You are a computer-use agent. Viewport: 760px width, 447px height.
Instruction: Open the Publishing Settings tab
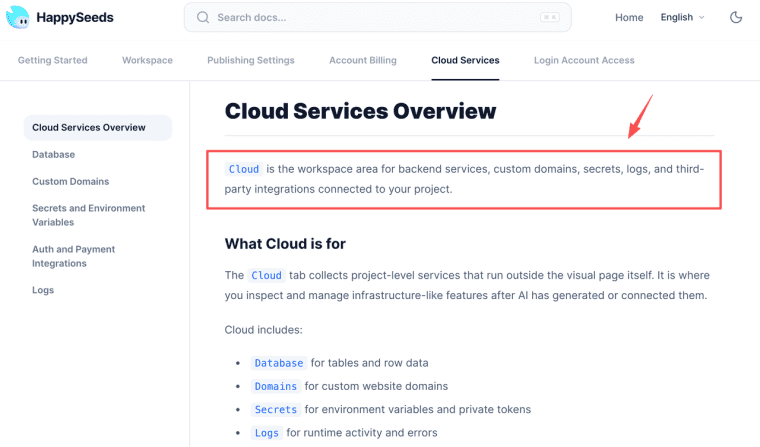point(251,60)
